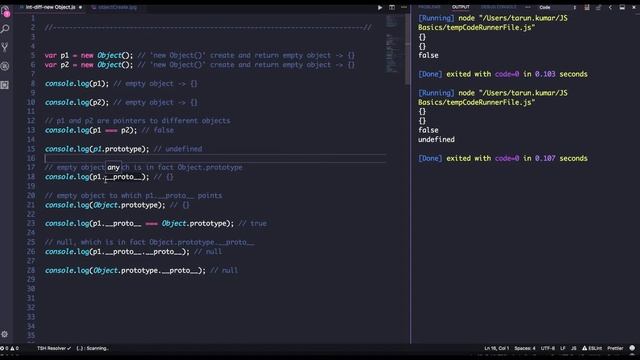This screenshot has width=640, height=360.
Task: Run the code with the play button
Action: pos(380,7)
